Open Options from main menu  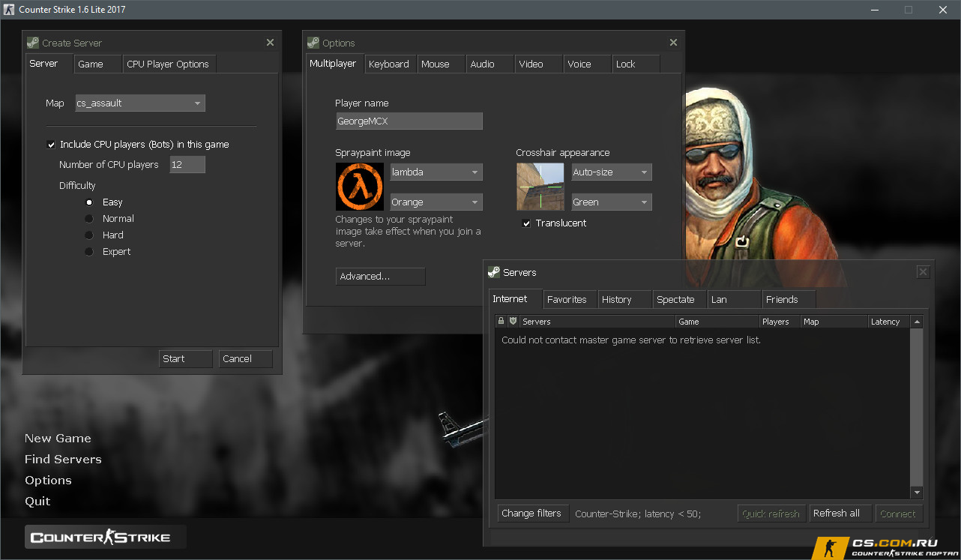coord(48,481)
